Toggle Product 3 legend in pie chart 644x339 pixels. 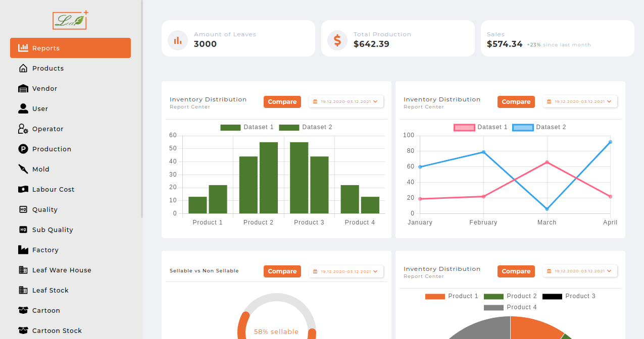click(x=569, y=296)
